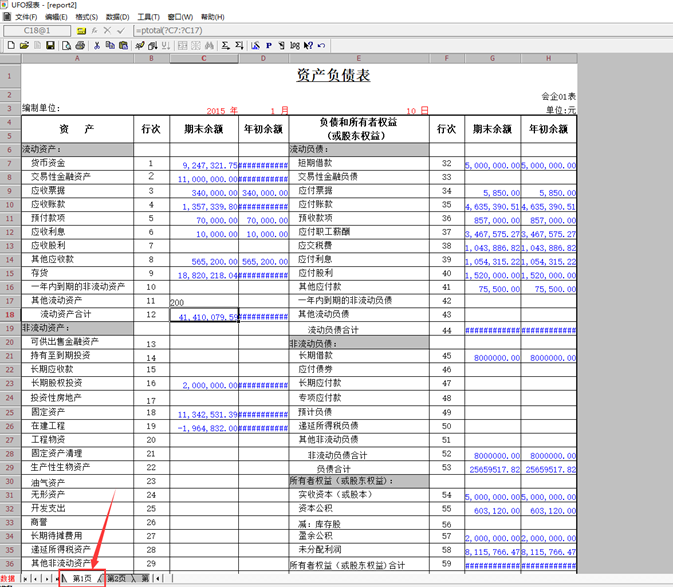This screenshot has width=673, height=587.
Task: Click the 其他应付款 期末余额 75,500.00
Action: pos(492,288)
